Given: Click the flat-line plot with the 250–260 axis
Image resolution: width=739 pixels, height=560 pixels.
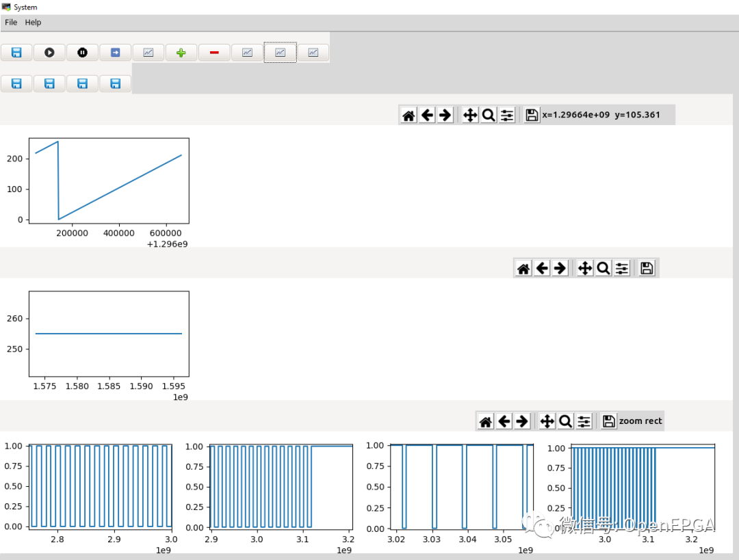Looking at the screenshot, I should pos(109,334).
